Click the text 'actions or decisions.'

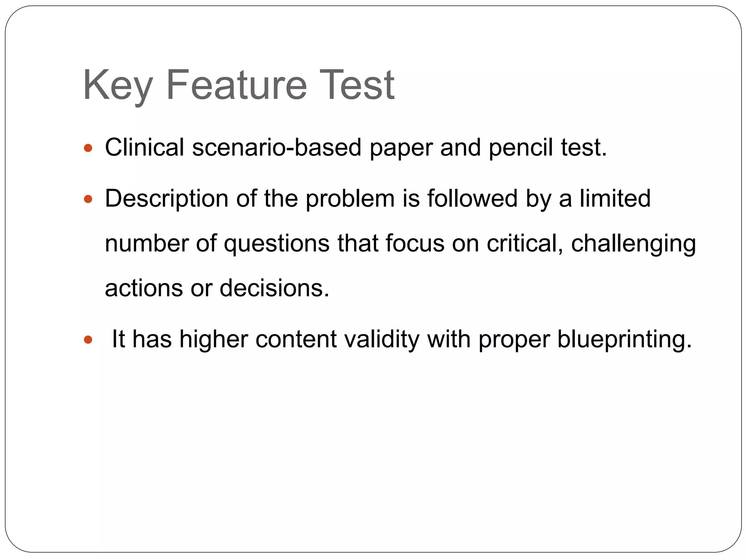tap(217, 288)
